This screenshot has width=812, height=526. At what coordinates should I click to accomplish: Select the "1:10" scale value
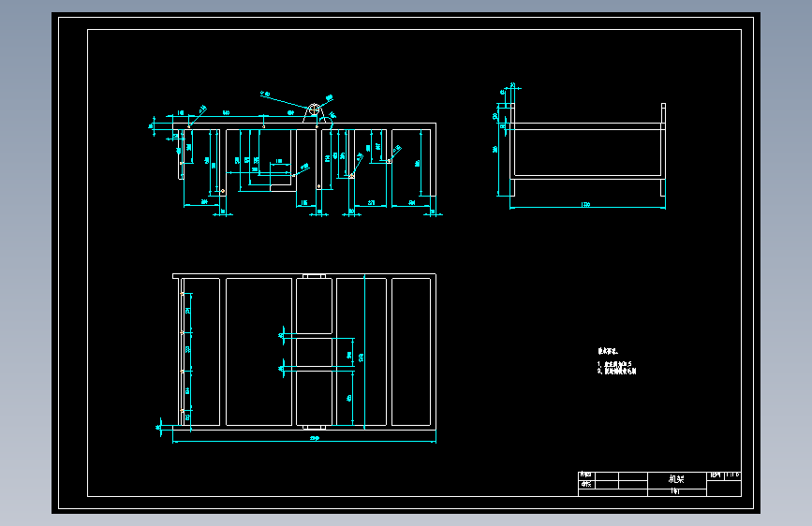[x=732, y=475]
